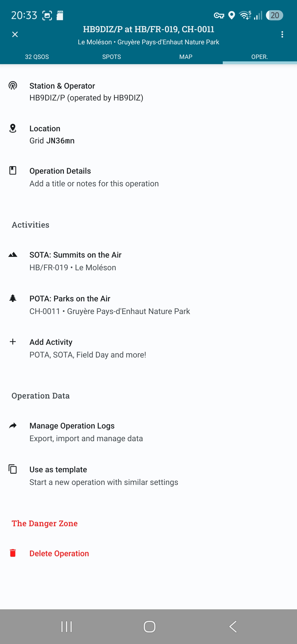Image resolution: width=297 pixels, height=644 pixels.
Task: Open the three-dot overflow menu
Action: pos(282,34)
